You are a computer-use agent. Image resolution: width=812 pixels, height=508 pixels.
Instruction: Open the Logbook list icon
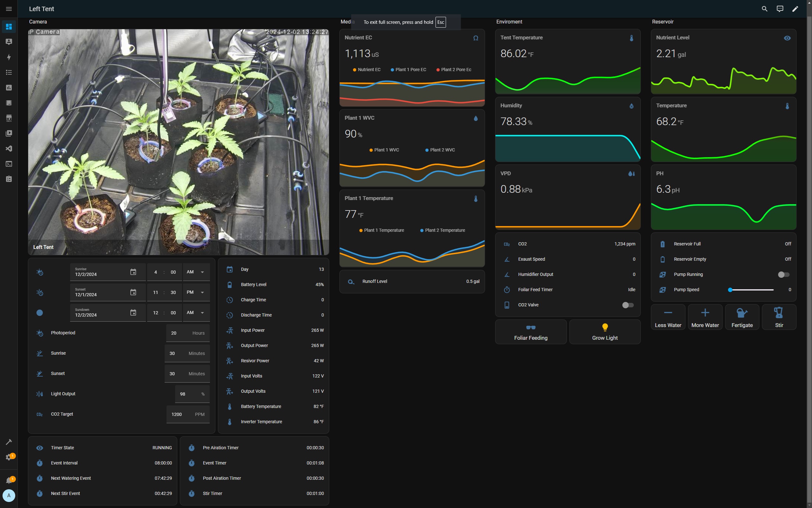point(9,72)
